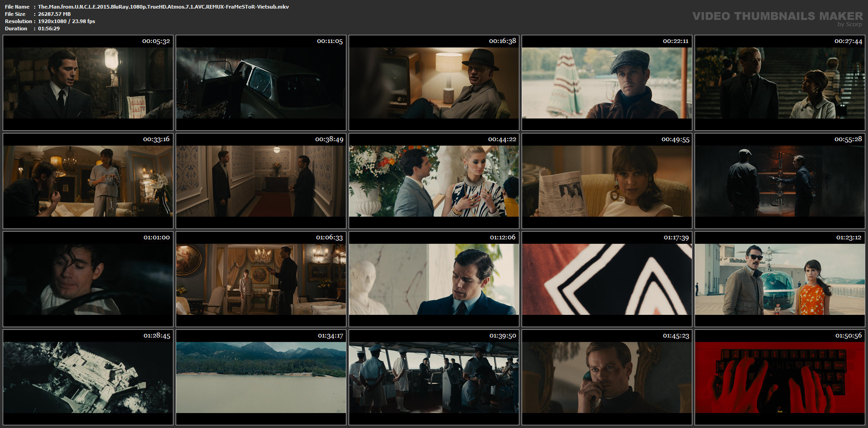Click the timestamp 00:05:32
The width and height of the screenshot is (868, 428).
[156, 41]
